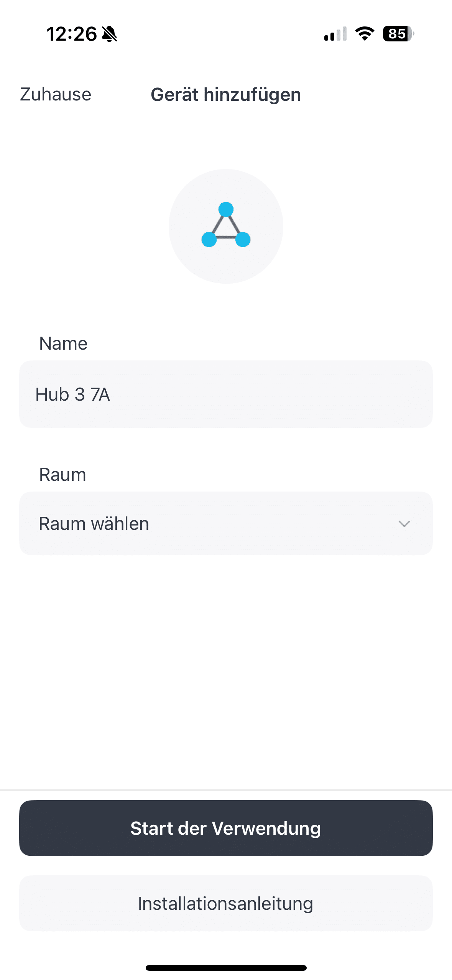Tap the divider line above Start button
The height and width of the screenshot is (980, 452).
pyautogui.click(x=226, y=790)
